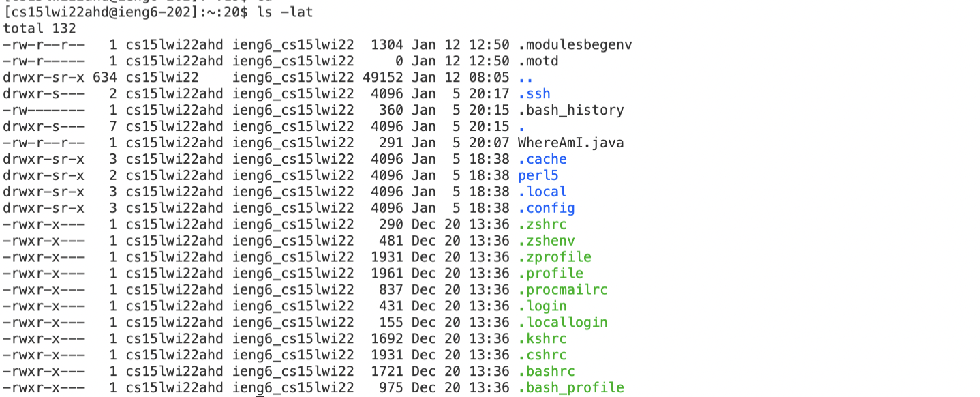Click the .procmailrc filename
Viewport: 980px width, 397px height.
pyautogui.click(x=563, y=290)
